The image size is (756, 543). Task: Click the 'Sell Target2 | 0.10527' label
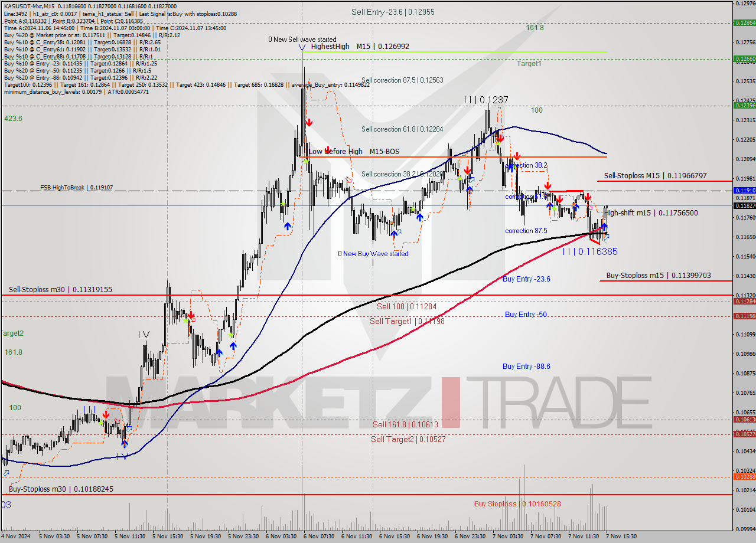tap(408, 439)
